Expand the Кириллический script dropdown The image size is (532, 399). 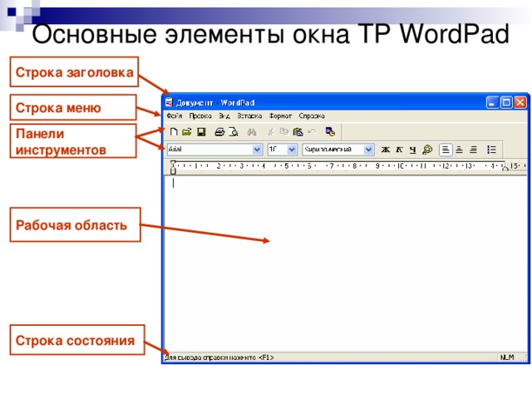tap(368, 150)
